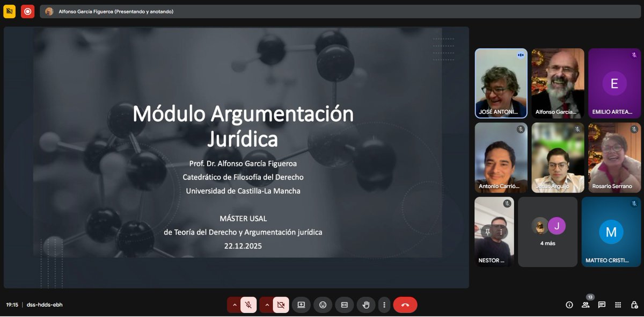Turn your camera back on
Viewport: 644px width, 317px height.
coord(281,305)
